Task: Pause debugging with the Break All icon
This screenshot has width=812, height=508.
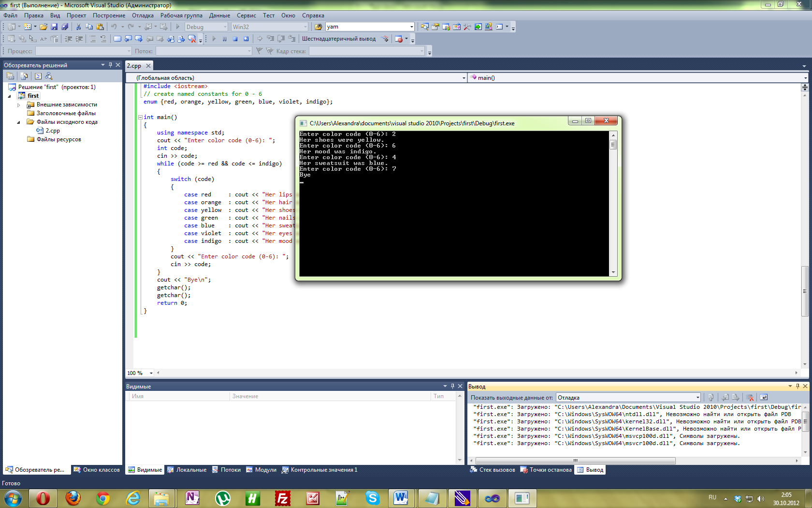Action: 224,39
